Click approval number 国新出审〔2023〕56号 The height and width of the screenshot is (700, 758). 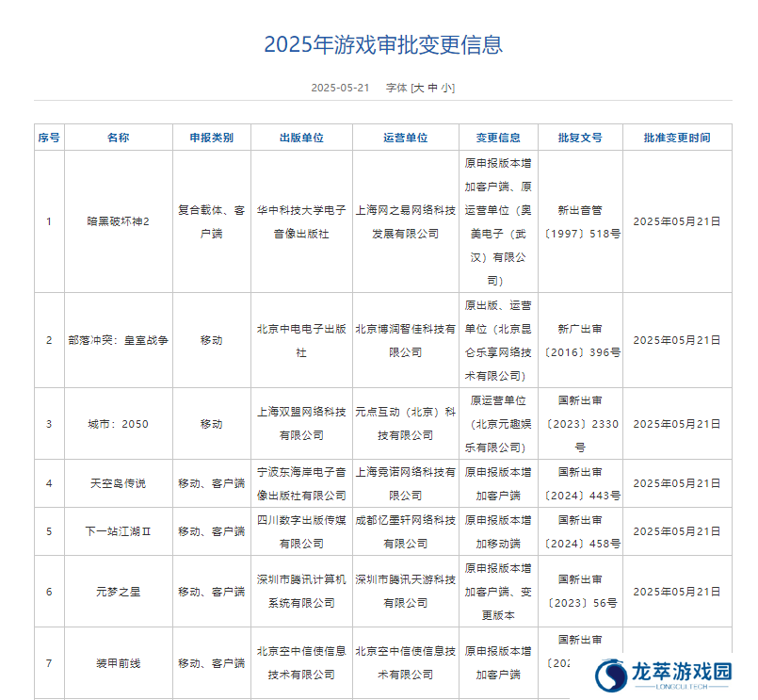(581, 592)
